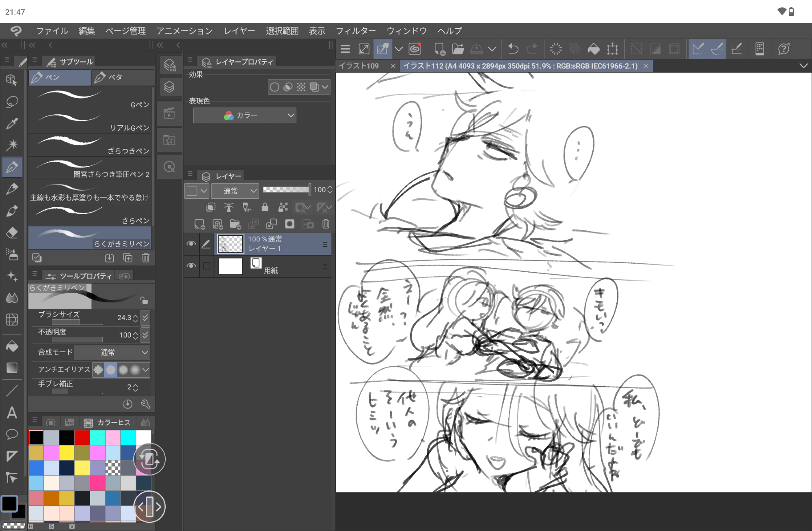
Task: Open the フィルター menu
Action: tap(355, 31)
